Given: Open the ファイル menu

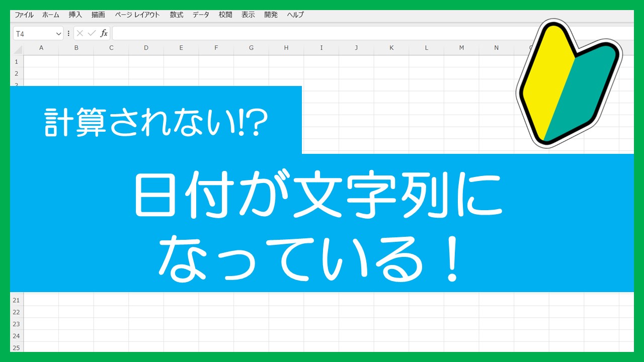Looking at the screenshot, I should coord(24,15).
